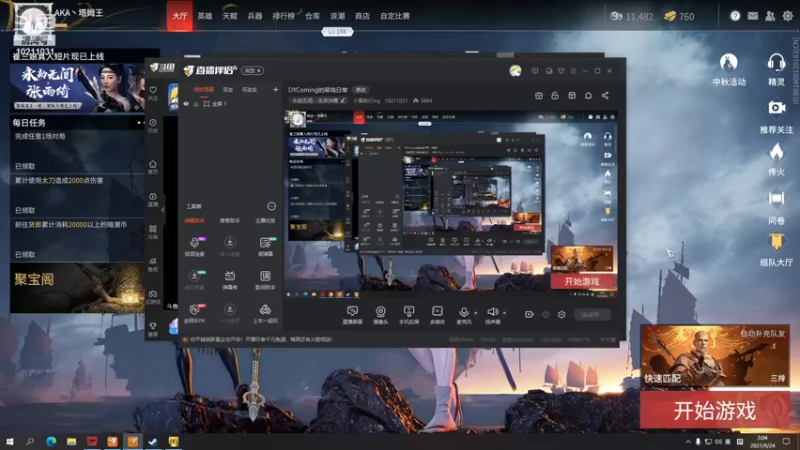
Task: Open 全民乐PK tool
Action: (x=194, y=313)
